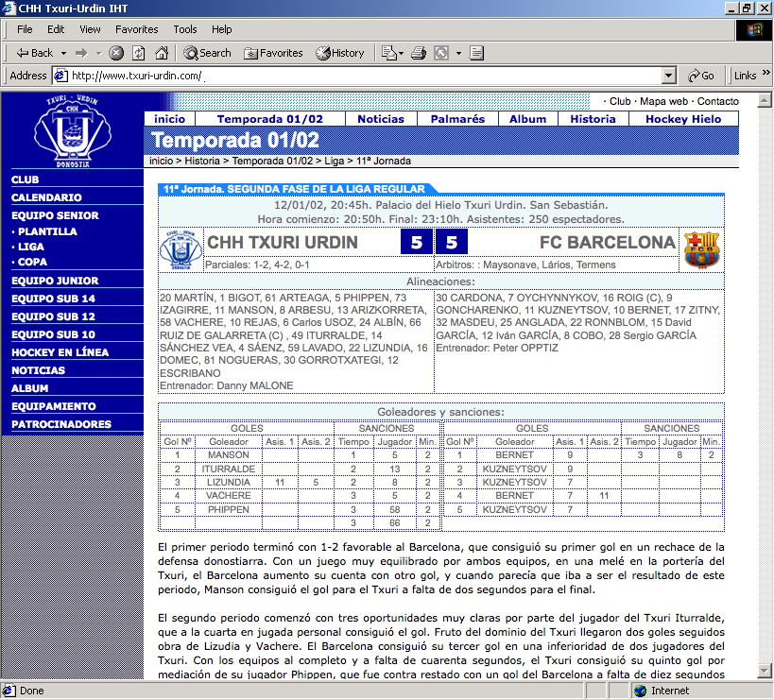Open the Favorites menu

pyautogui.click(x=137, y=29)
